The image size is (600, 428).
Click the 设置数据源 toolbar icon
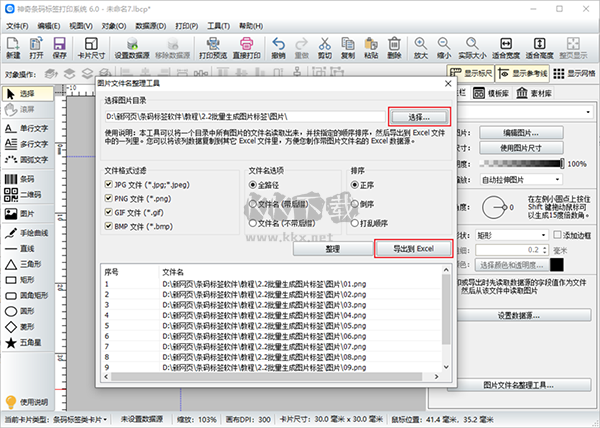click(x=130, y=47)
